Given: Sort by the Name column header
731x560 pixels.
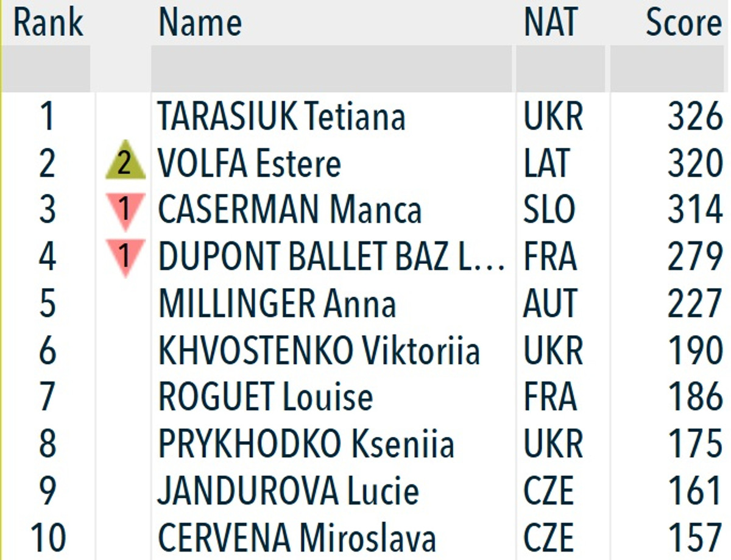Looking at the screenshot, I should point(200,23).
